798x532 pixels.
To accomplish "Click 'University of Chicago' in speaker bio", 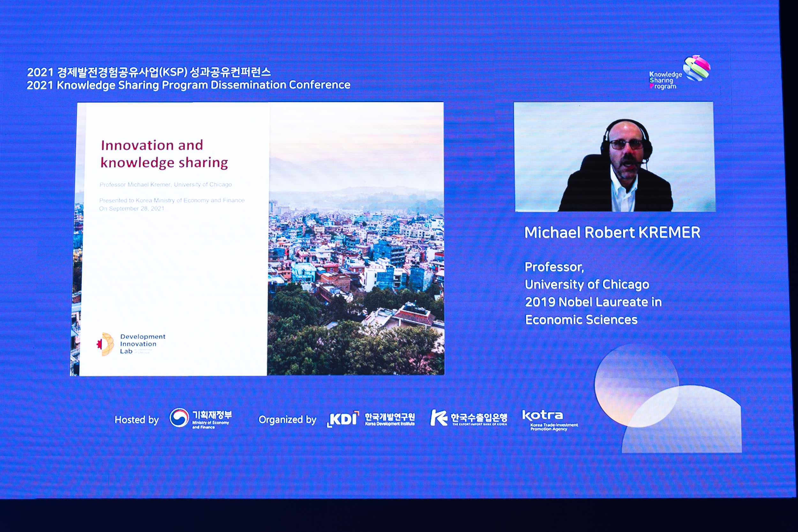I will [587, 284].
